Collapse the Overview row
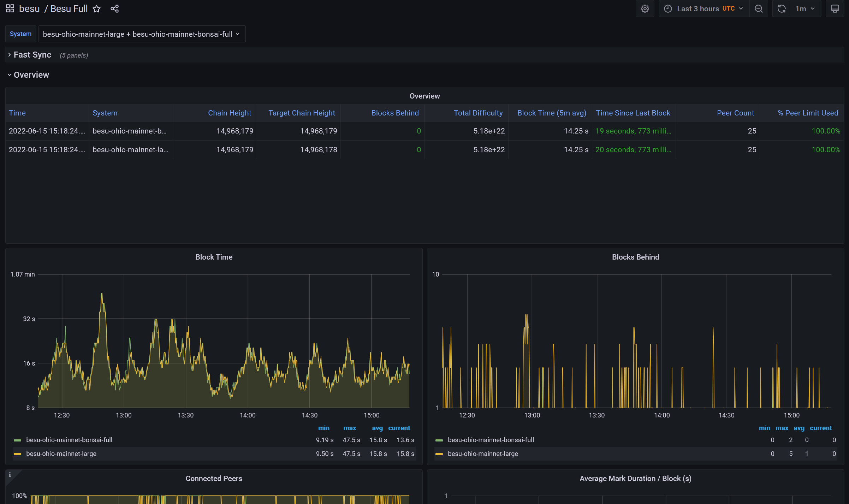The width and height of the screenshot is (849, 504). pyautogui.click(x=31, y=75)
